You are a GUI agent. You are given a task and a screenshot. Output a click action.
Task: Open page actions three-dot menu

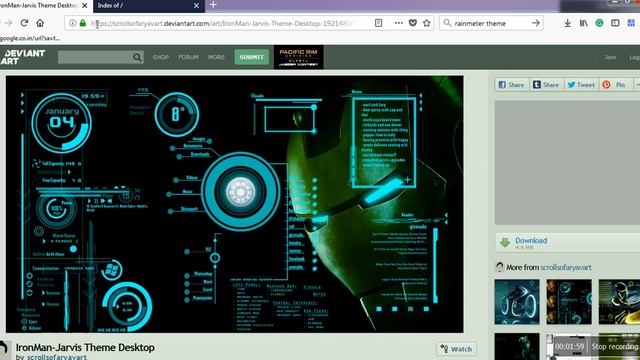coord(399,23)
